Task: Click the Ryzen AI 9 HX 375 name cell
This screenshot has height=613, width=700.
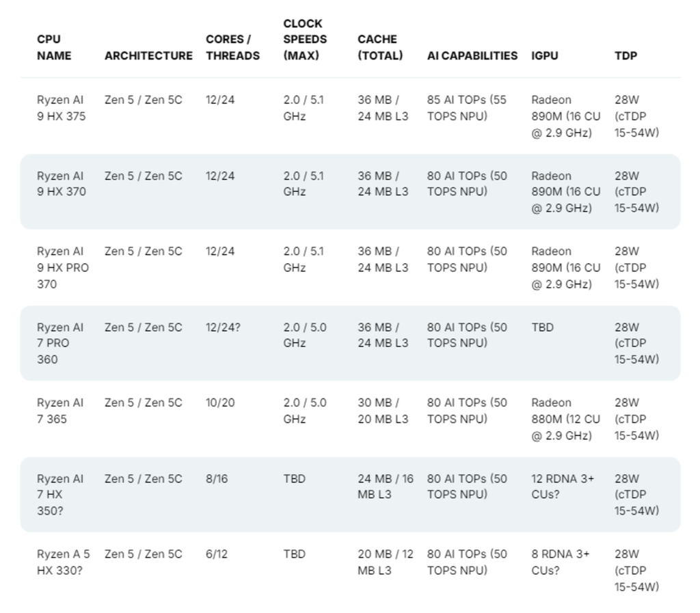Action: [x=62, y=108]
